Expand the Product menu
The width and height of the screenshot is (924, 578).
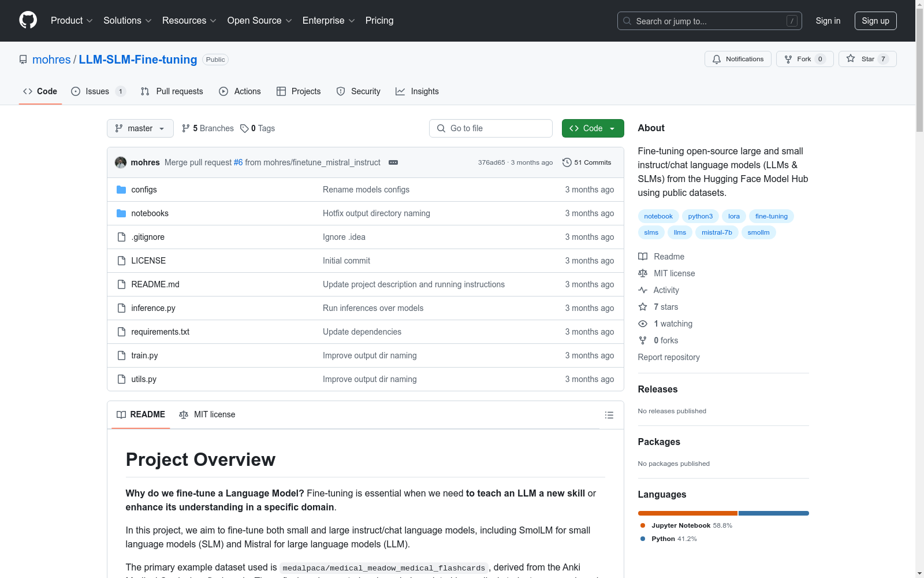click(x=72, y=20)
